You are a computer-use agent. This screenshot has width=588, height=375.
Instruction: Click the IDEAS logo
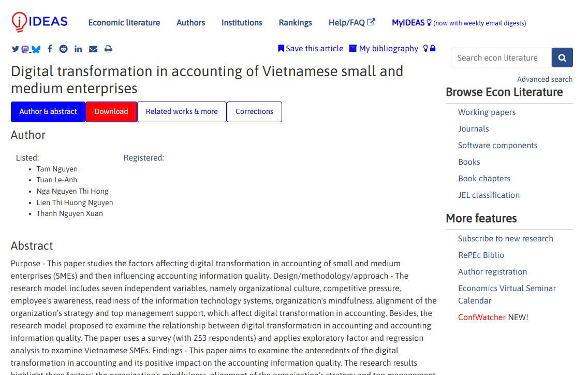click(39, 21)
